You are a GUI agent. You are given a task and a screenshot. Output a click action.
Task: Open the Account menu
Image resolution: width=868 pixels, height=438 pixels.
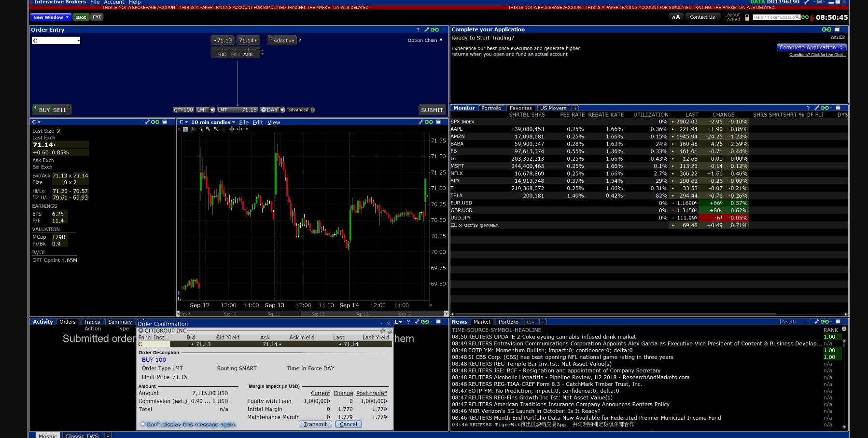coord(114,2)
